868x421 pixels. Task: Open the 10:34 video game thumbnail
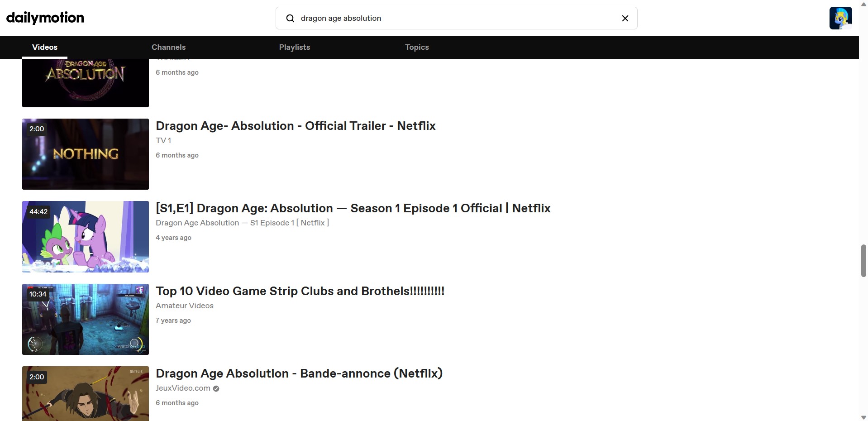click(x=86, y=319)
